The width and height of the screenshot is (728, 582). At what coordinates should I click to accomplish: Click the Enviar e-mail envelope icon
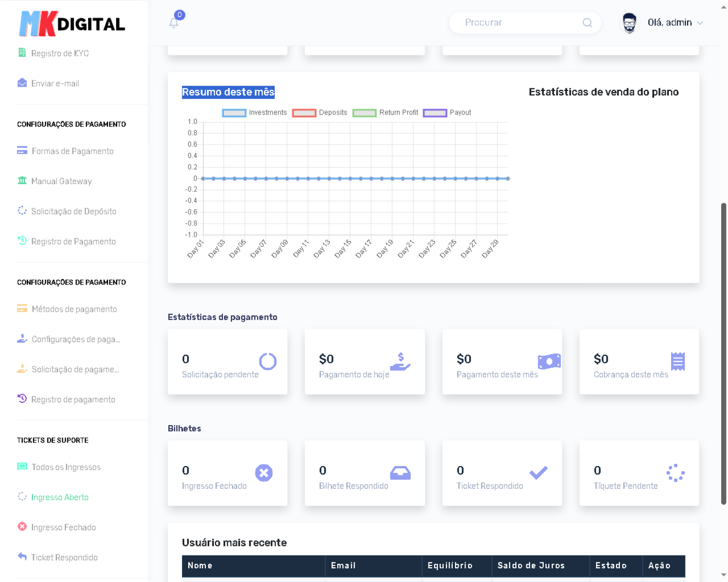pos(22,83)
